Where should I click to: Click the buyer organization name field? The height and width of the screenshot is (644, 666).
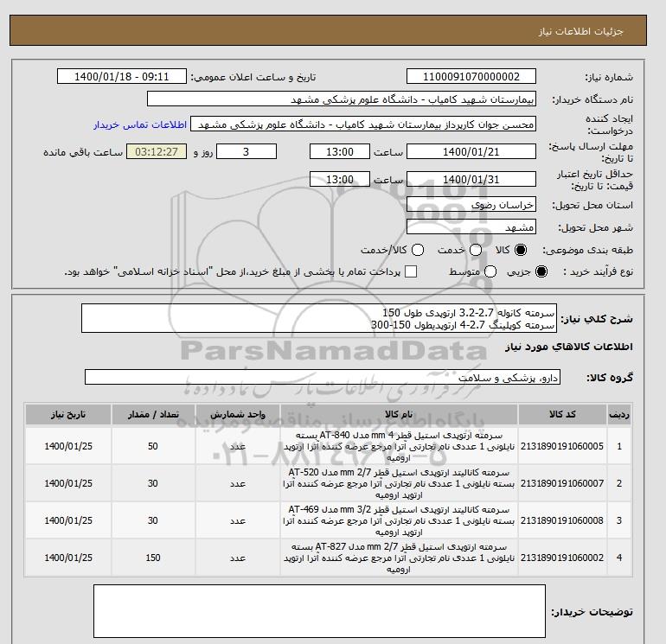(x=342, y=99)
